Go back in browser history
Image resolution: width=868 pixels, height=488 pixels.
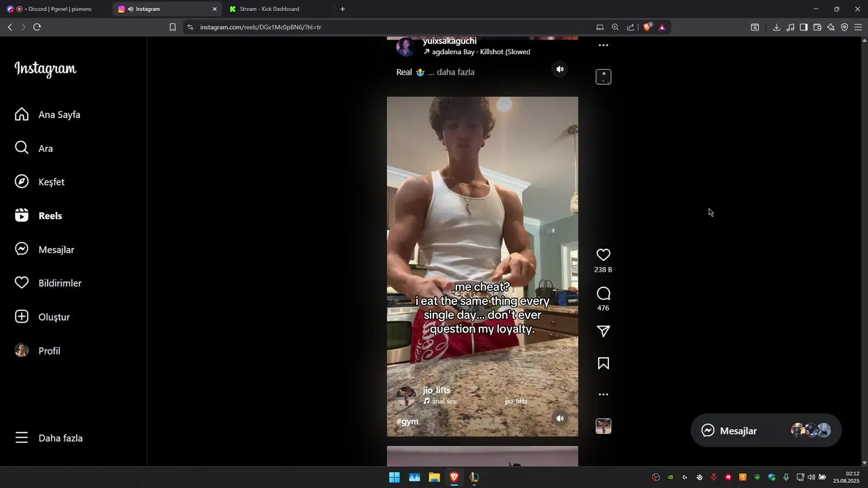click(9, 27)
